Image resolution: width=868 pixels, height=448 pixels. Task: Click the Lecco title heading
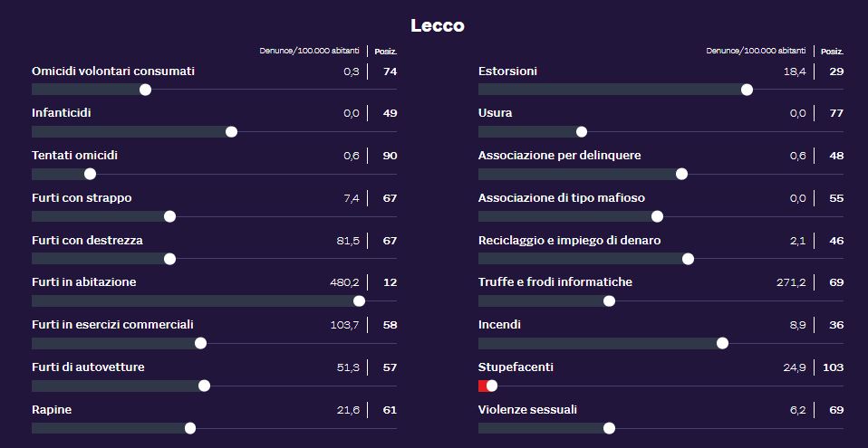point(437,25)
